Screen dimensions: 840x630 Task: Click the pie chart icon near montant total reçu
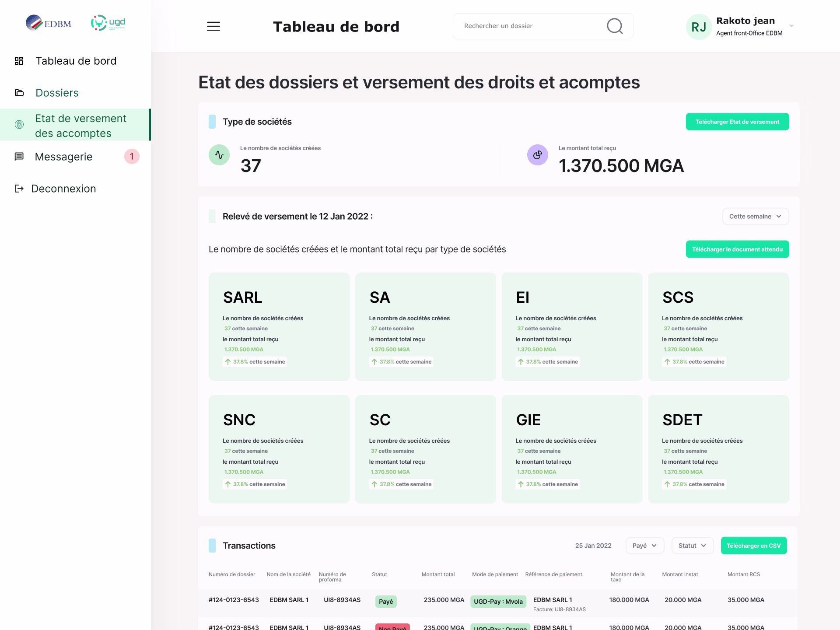(x=538, y=155)
